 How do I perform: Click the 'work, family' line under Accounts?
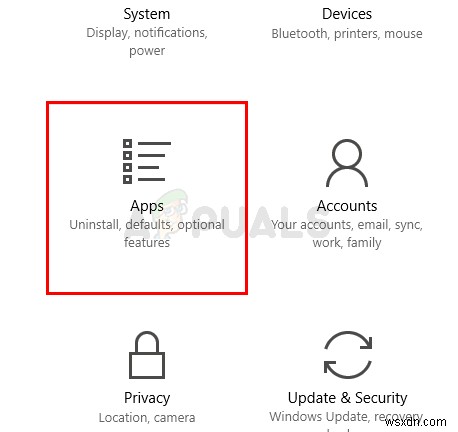tap(347, 243)
